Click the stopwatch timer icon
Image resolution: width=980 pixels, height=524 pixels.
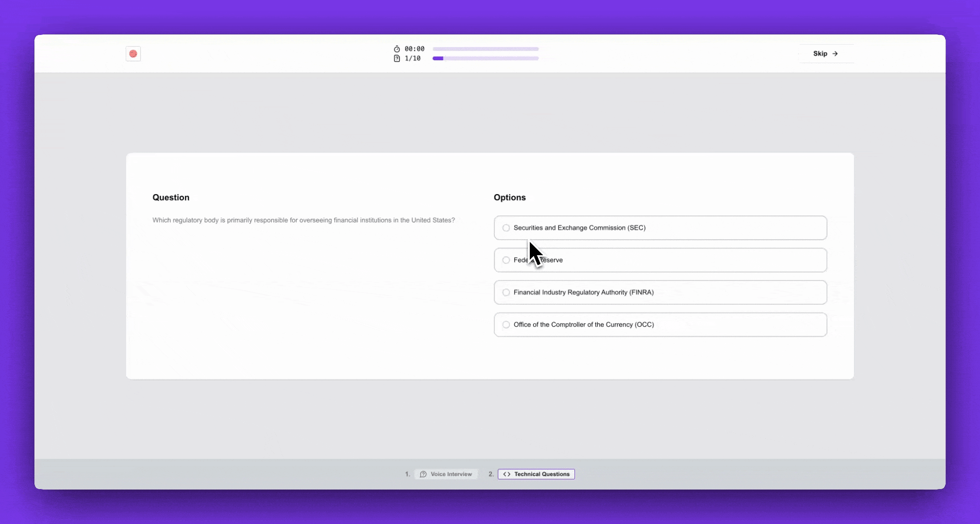click(x=397, y=49)
